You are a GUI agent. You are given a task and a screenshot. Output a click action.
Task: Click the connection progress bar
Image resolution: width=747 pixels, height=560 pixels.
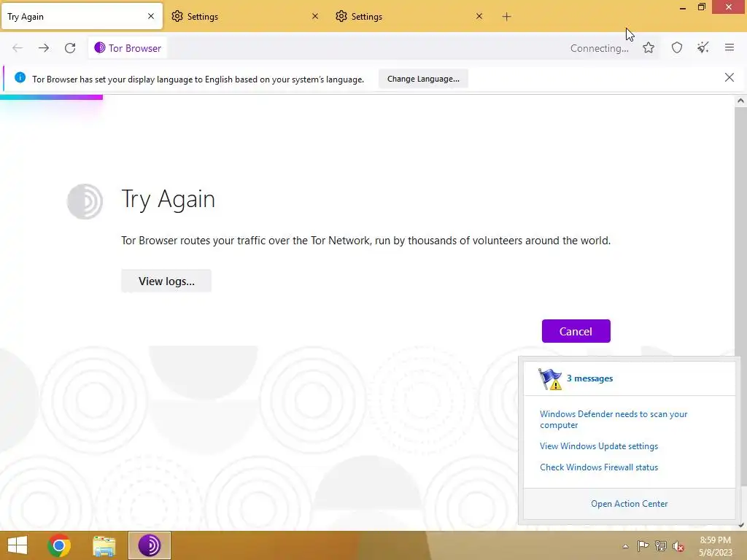(52, 98)
